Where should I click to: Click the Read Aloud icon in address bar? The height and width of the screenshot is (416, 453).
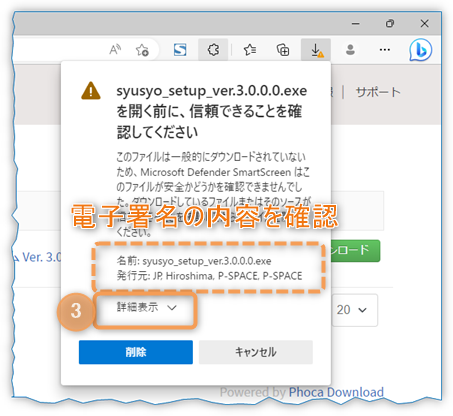coord(115,50)
